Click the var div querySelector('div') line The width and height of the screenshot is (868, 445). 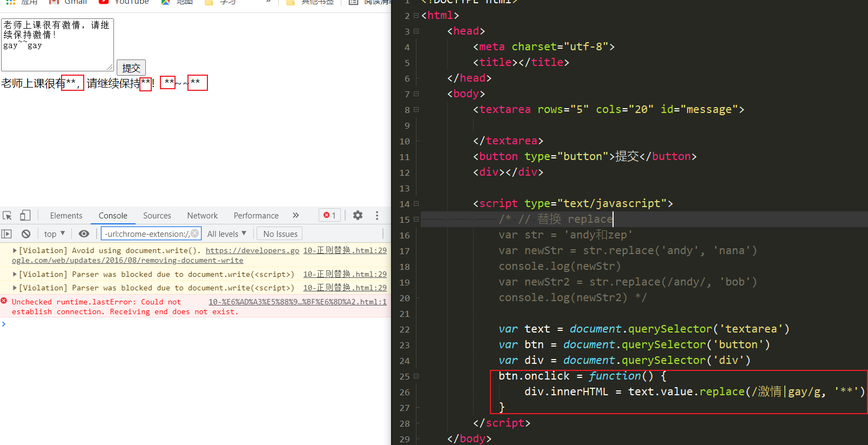(x=624, y=361)
